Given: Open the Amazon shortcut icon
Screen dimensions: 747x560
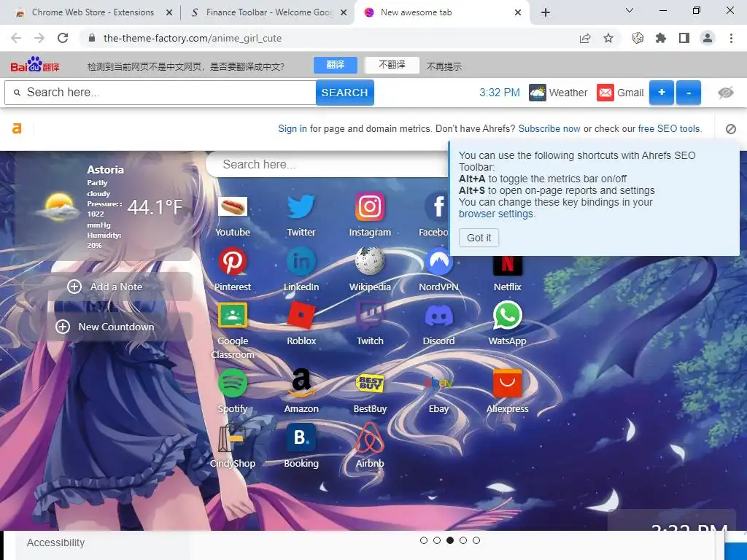Looking at the screenshot, I should [x=301, y=384].
